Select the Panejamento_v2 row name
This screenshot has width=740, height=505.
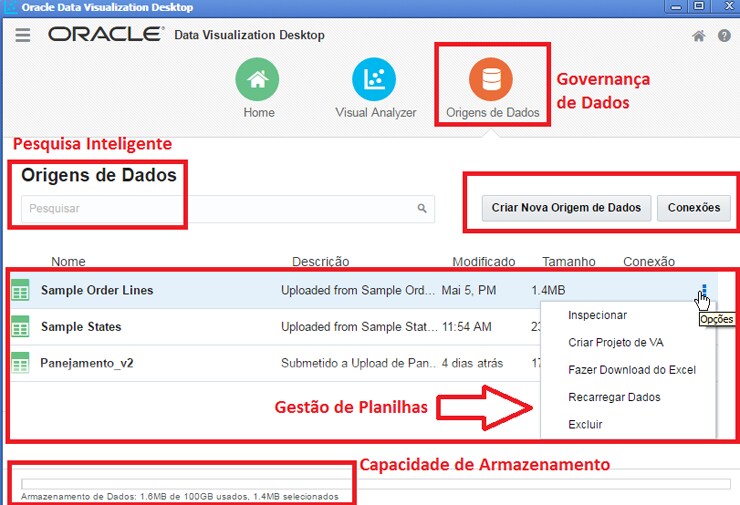click(87, 363)
